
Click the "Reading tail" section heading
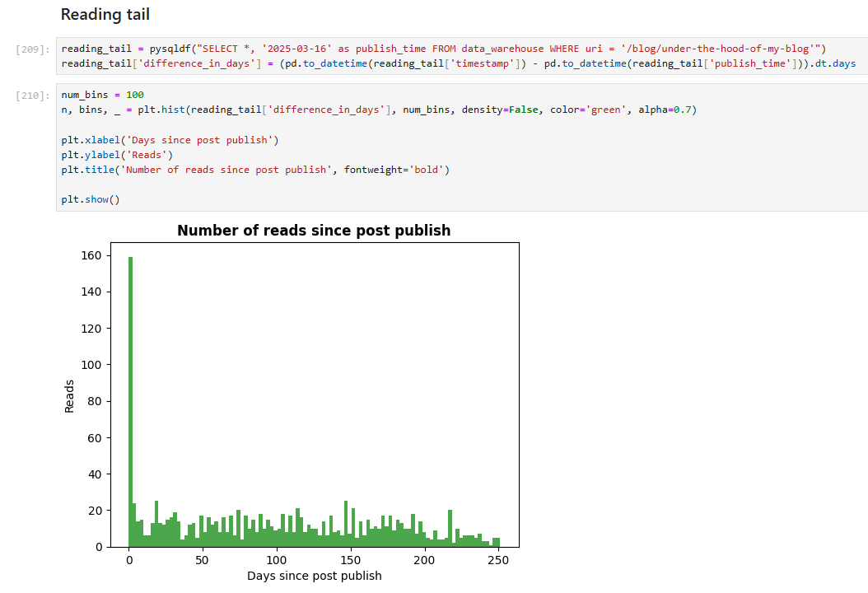[105, 15]
